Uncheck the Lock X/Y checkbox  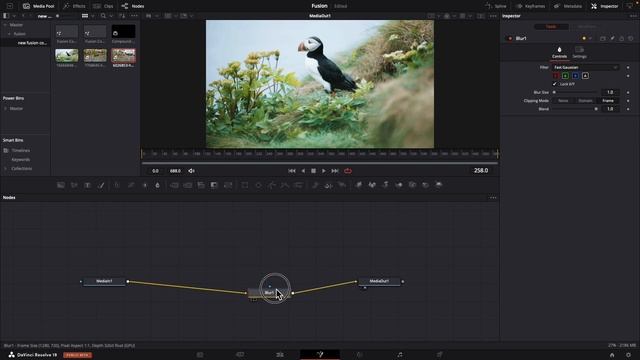coord(555,84)
